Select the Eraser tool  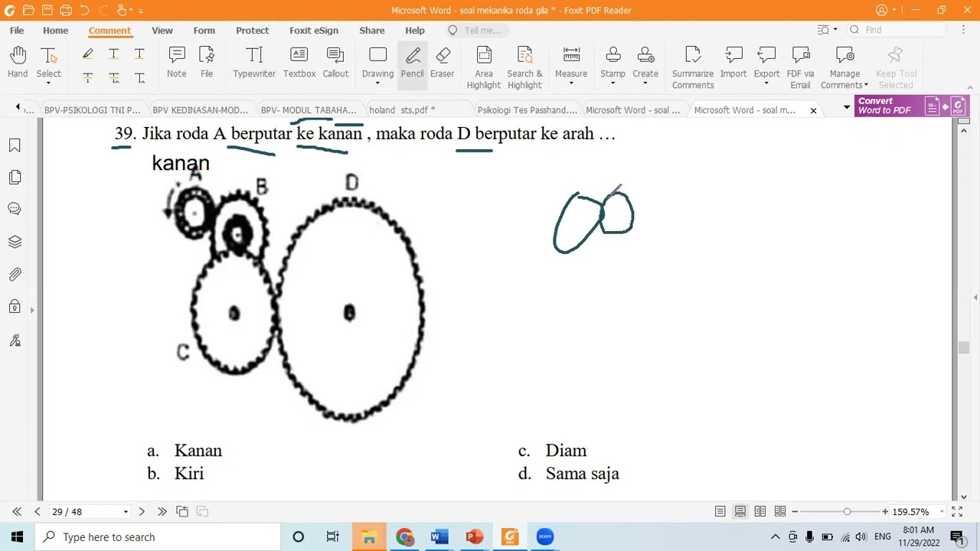coord(443,63)
